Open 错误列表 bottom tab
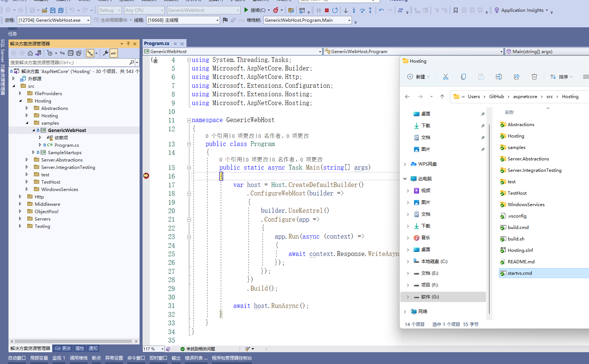 (196, 358)
